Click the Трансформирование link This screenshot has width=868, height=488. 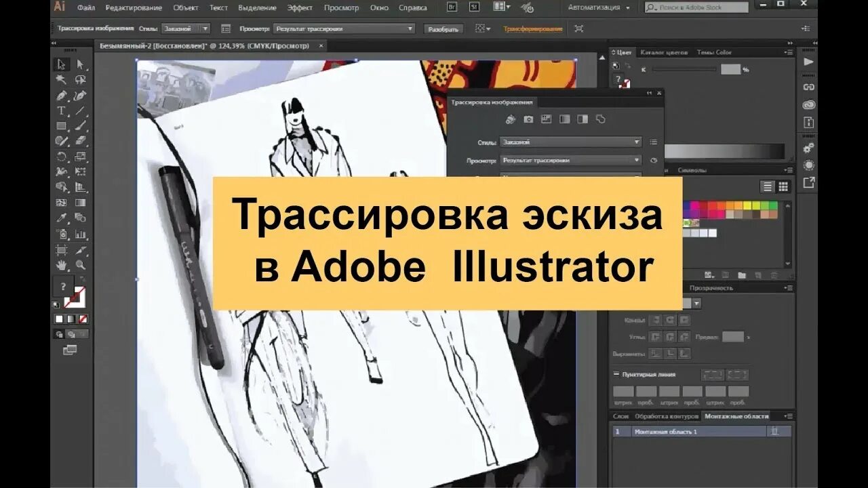click(x=533, y=29)
